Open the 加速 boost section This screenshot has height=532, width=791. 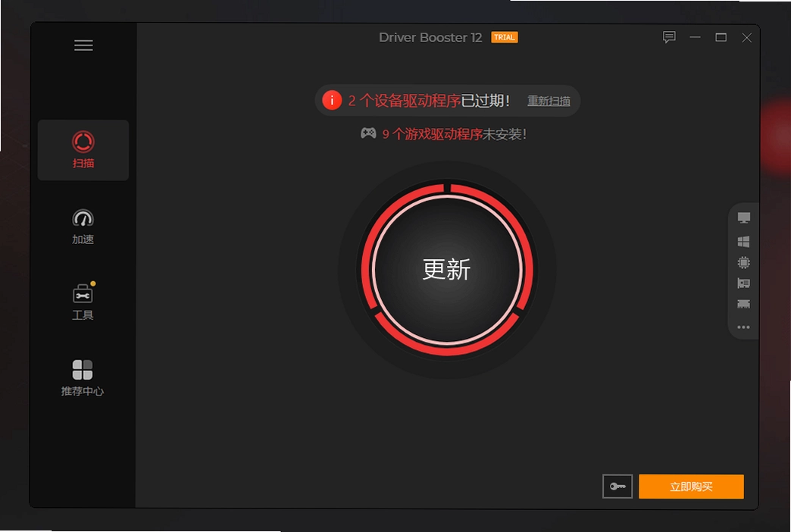click(83, 227)
